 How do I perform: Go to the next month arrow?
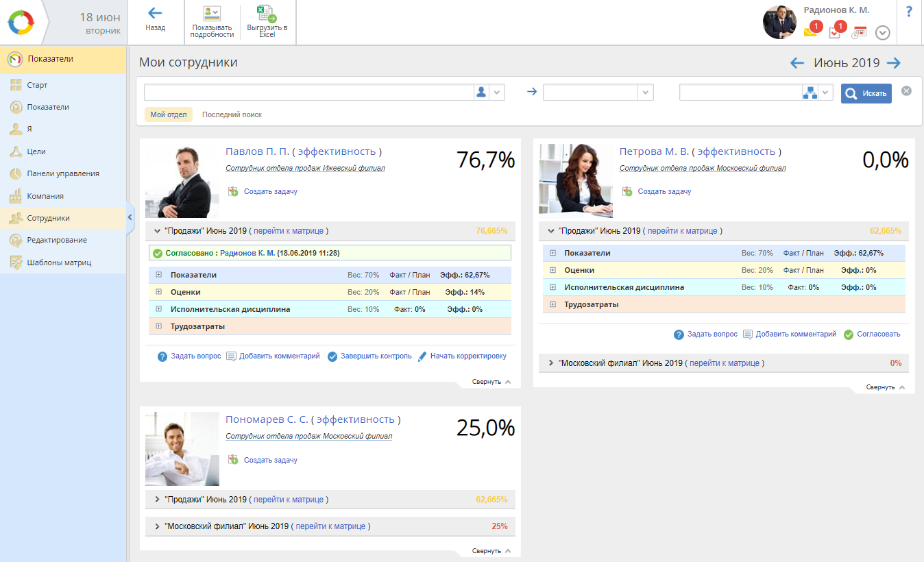(x=894, y=63)
